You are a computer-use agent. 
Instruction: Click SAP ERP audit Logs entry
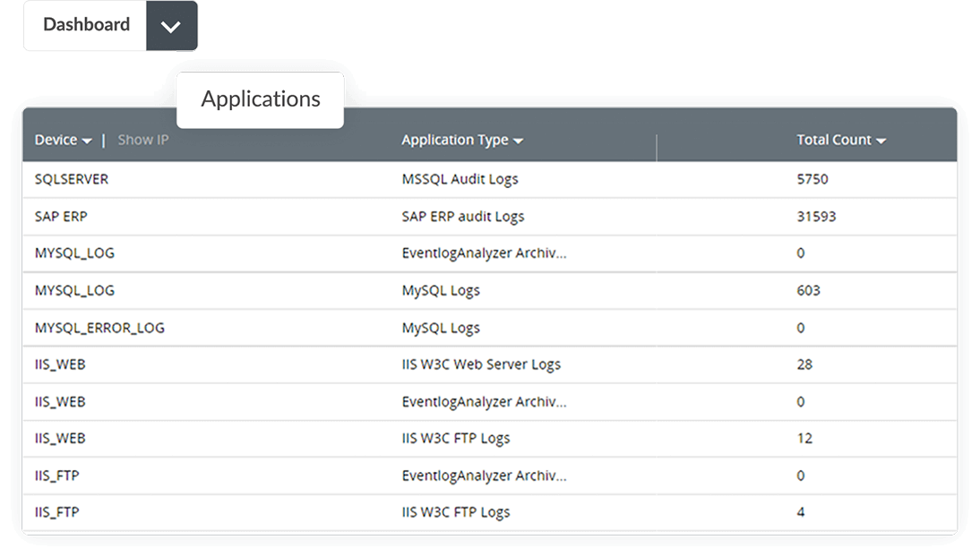[462, 216]
